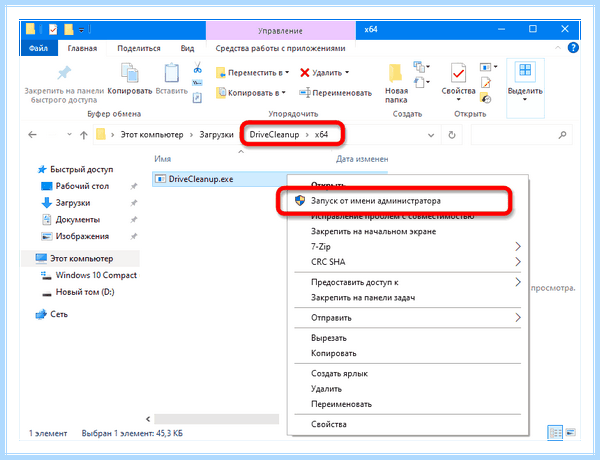
Task: Select Изображения in navigation pane
Action: tap(82, 236)
